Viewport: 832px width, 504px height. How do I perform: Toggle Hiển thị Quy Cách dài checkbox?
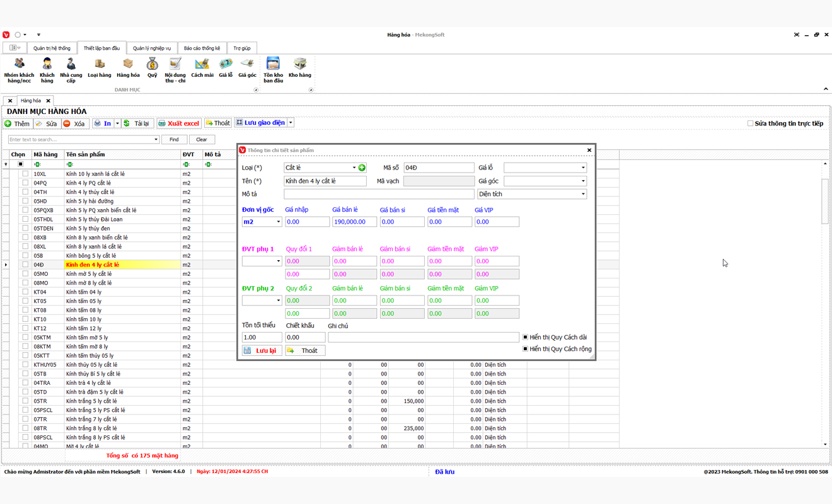coord(525,337)
